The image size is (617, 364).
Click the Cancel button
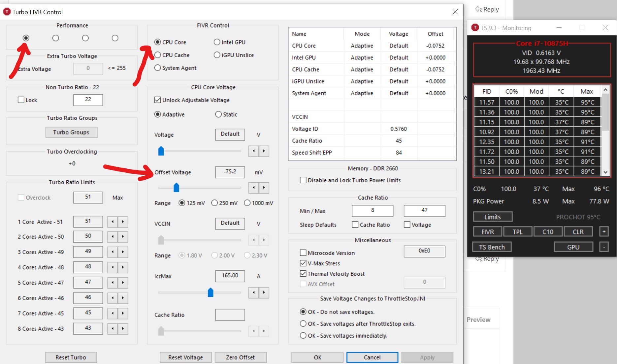[x=372, y=357]
